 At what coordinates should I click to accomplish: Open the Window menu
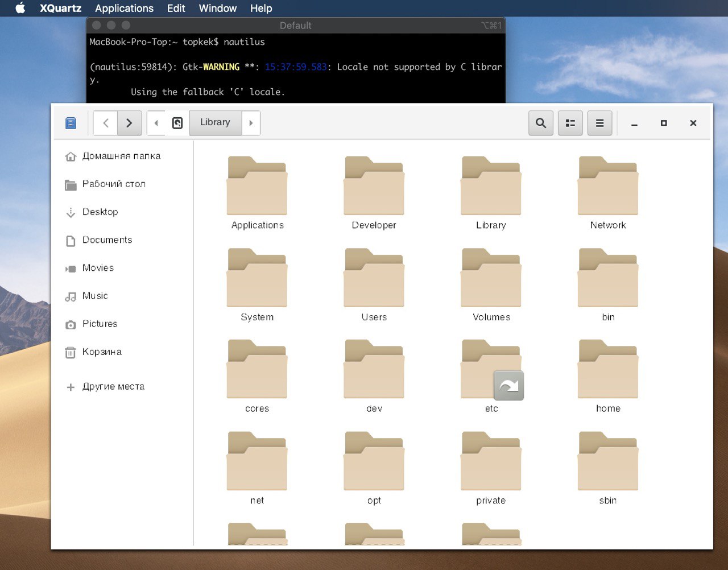217,8
